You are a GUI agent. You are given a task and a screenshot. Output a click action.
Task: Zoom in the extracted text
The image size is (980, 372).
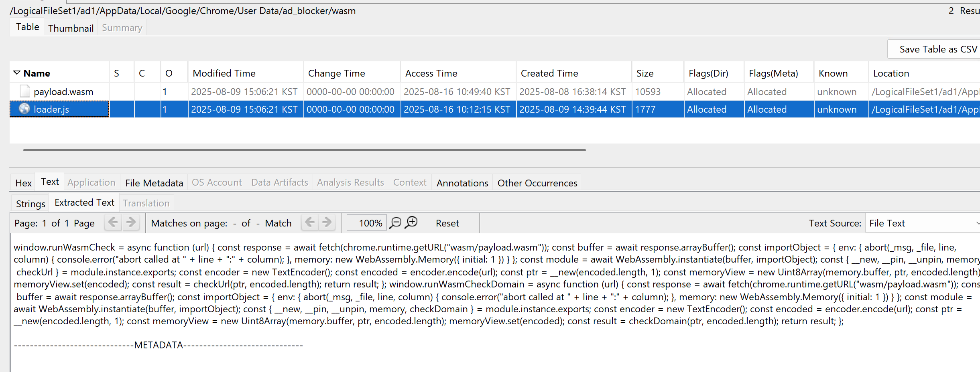[411, 222]
